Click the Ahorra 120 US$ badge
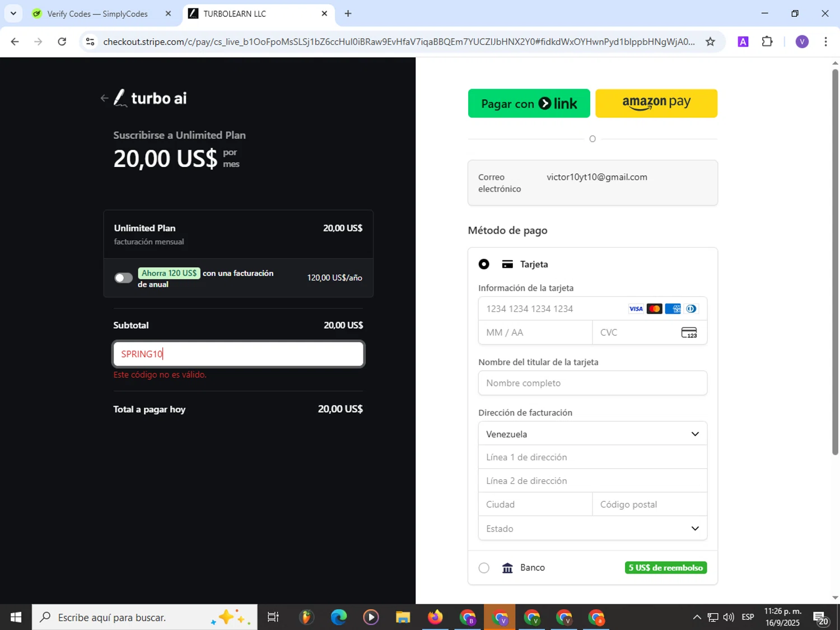The width and height of the screenshot is (840, 630). [169, 273]
